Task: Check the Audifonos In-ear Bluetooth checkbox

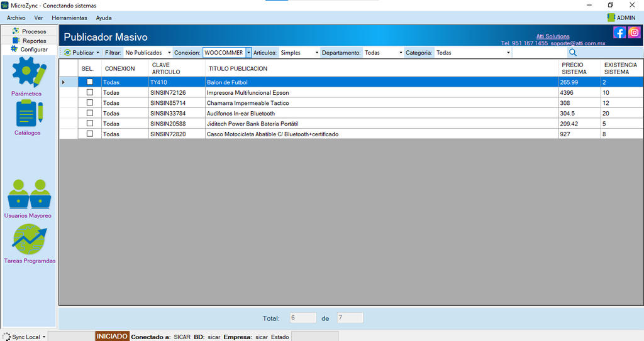Action: [x=90, y=113]
